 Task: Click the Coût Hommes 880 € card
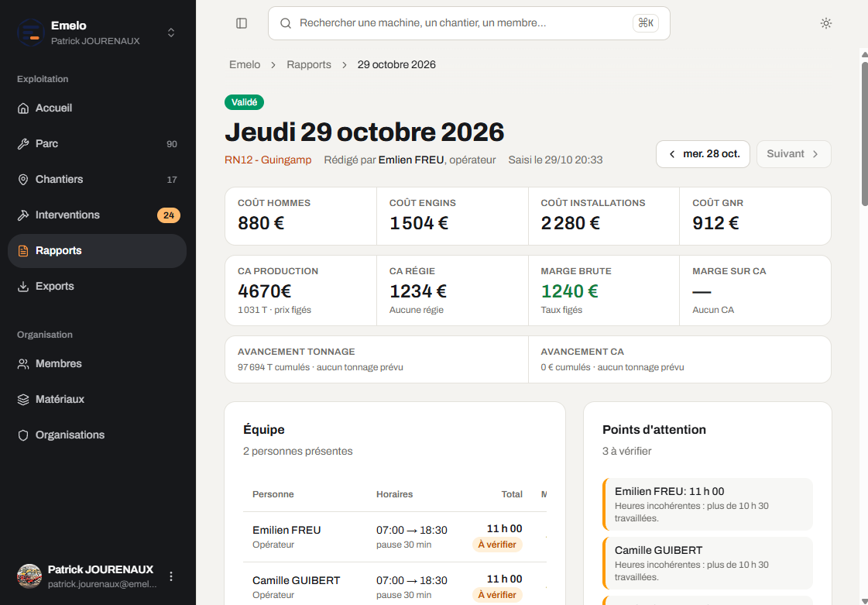(x=300, y=216)
